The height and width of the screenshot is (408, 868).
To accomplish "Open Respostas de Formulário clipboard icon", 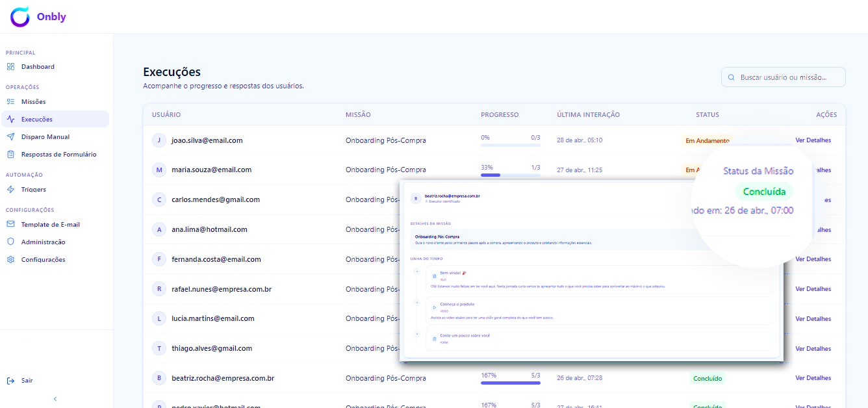I will click(x=10, y=155).
